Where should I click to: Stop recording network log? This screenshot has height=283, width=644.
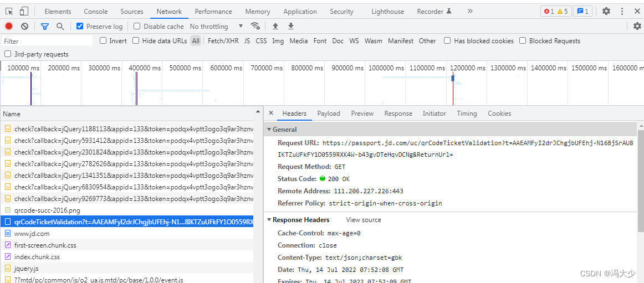9,26
